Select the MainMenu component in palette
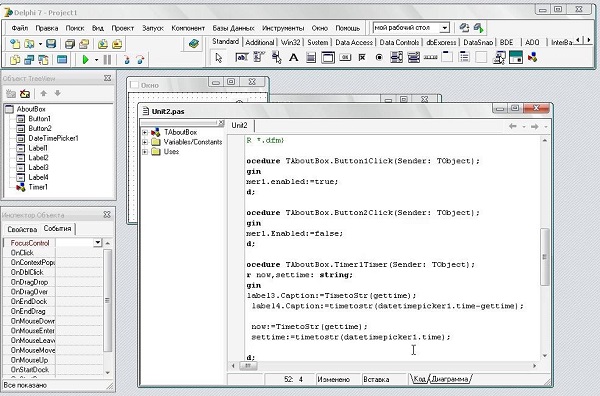 [x=259, y=58]
